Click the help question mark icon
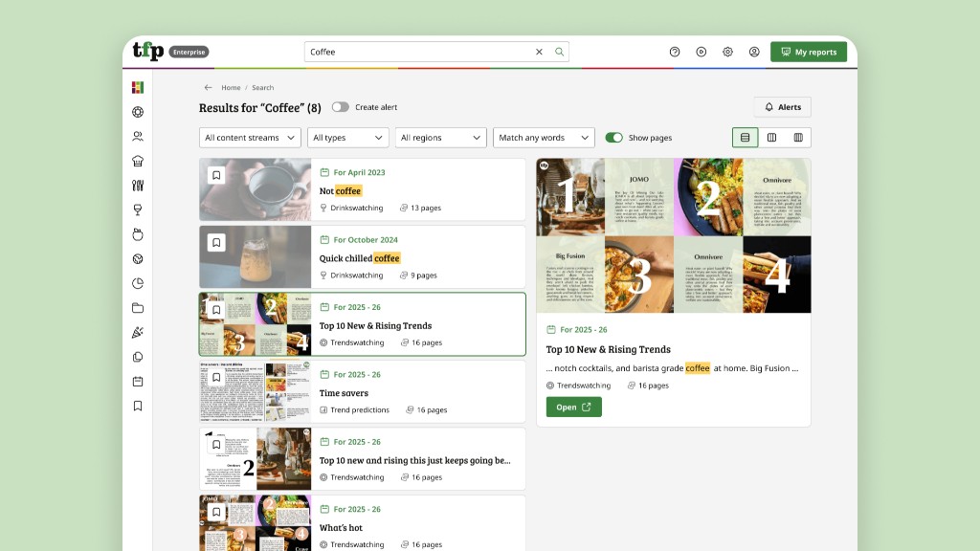 (x=675, y=52)
